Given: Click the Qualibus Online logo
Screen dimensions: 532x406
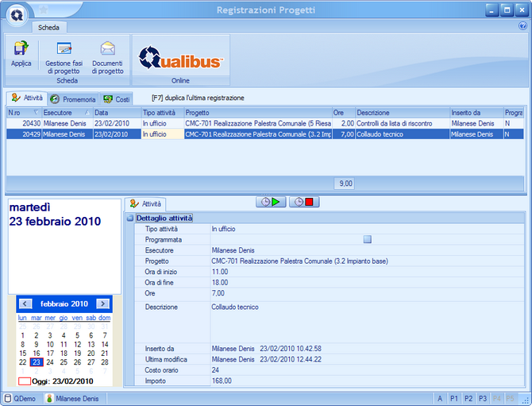Looking at the screenshot, I should click(181, 57).
